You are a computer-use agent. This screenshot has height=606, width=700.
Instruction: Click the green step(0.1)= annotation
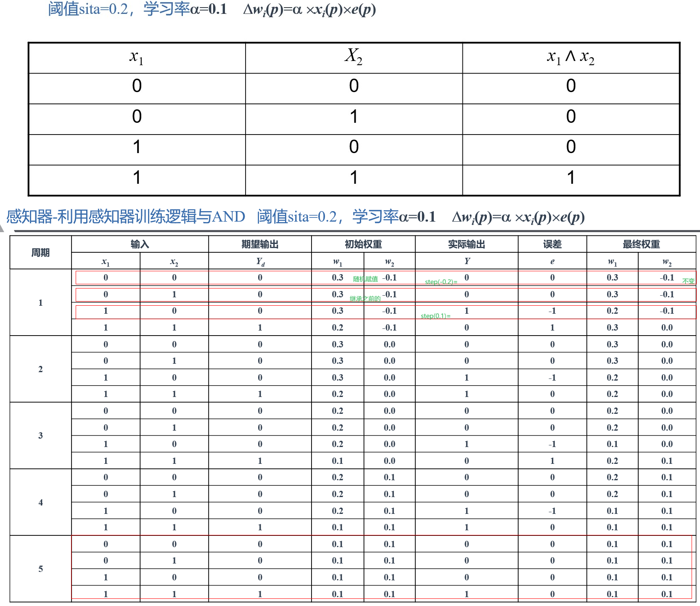(x=436, y=316)
